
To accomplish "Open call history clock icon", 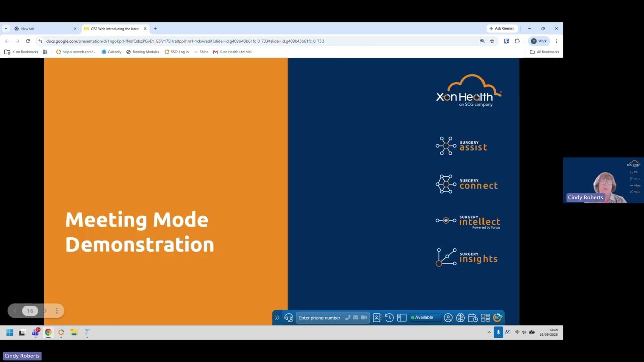I will pos(389,318).
